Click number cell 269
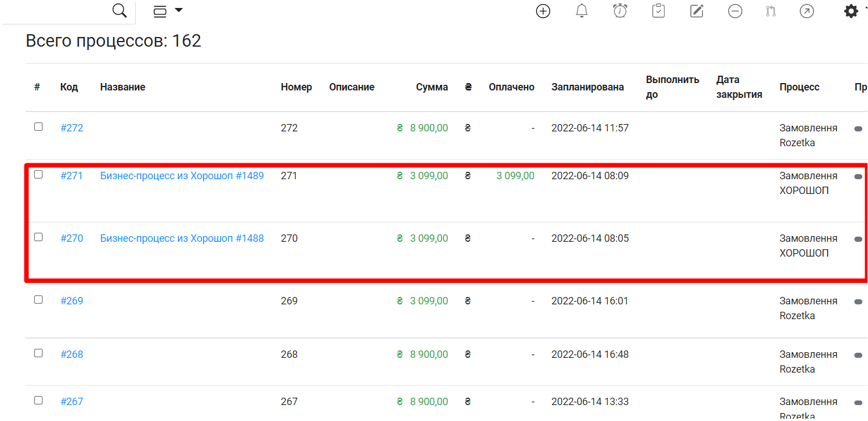The width and height of the screenshot is (868, 421). point(289,301)
